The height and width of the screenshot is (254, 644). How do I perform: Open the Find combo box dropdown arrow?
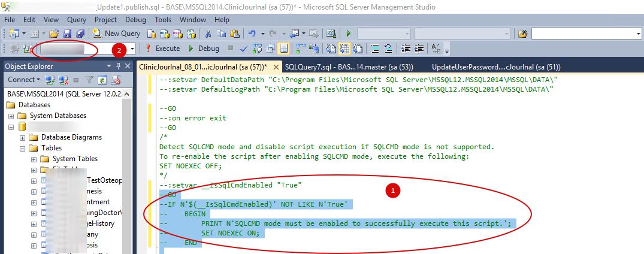(638, 34)
